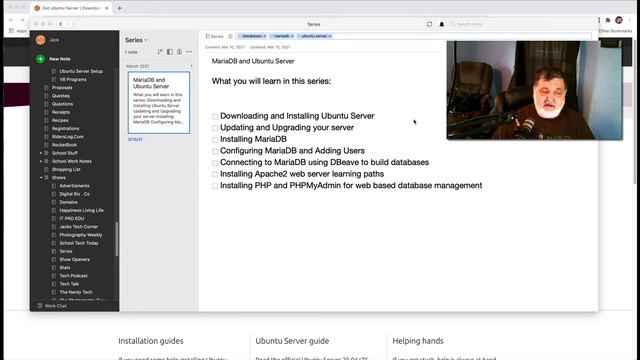
Task: Open the Show Openers notebook
Action: 75,260
